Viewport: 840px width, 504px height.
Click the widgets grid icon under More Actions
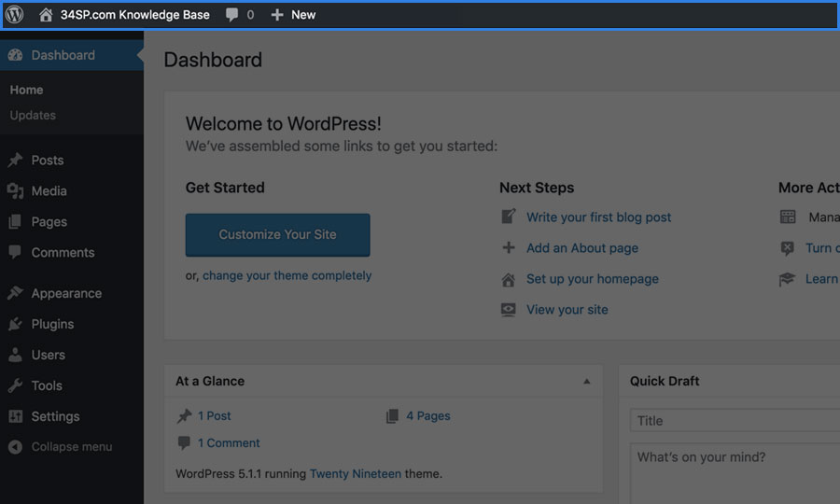tap(788, 217)
